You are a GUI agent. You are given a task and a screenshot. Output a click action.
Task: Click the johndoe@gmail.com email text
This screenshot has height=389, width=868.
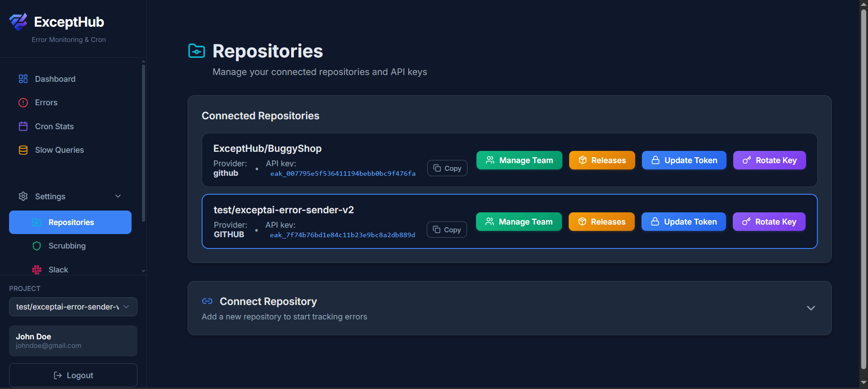[48, 346]
